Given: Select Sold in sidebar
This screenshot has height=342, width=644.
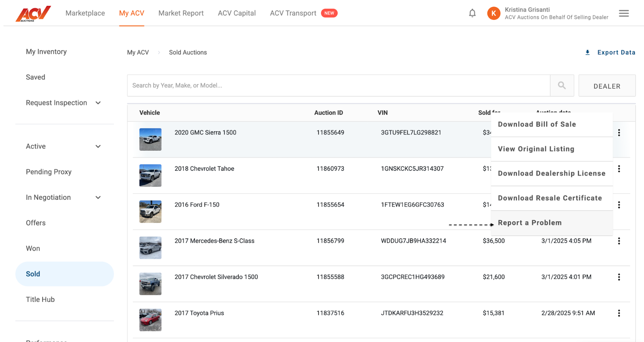Looking at the screenshot, I should tap(64, 274).
